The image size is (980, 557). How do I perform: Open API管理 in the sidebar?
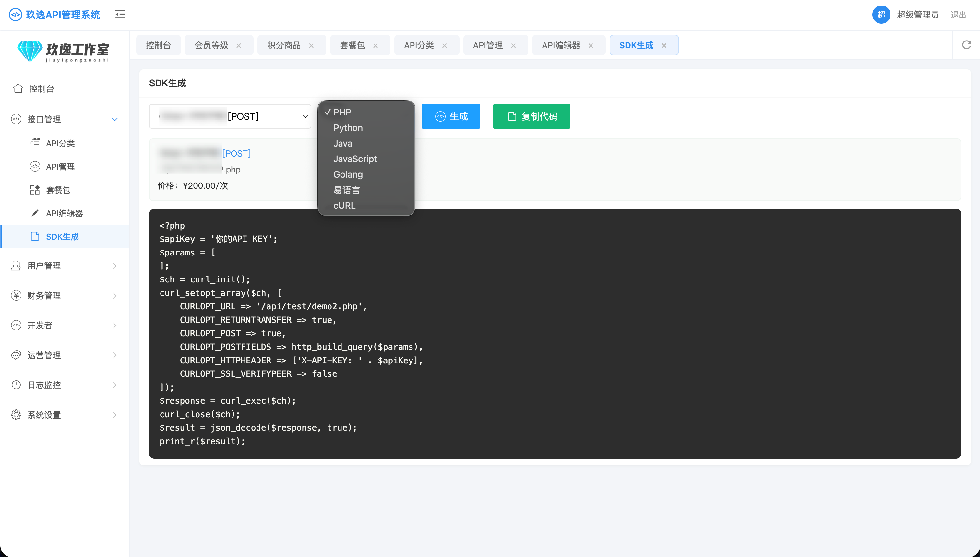tap(64, 166)
